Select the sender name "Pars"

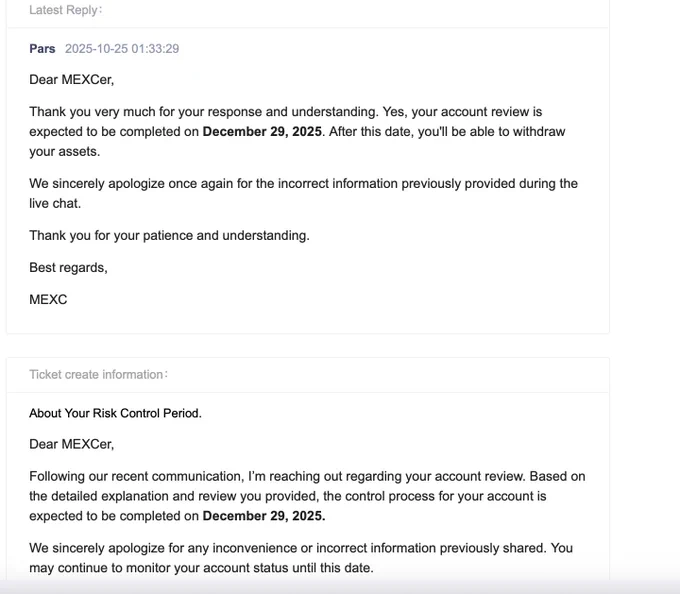42,48
